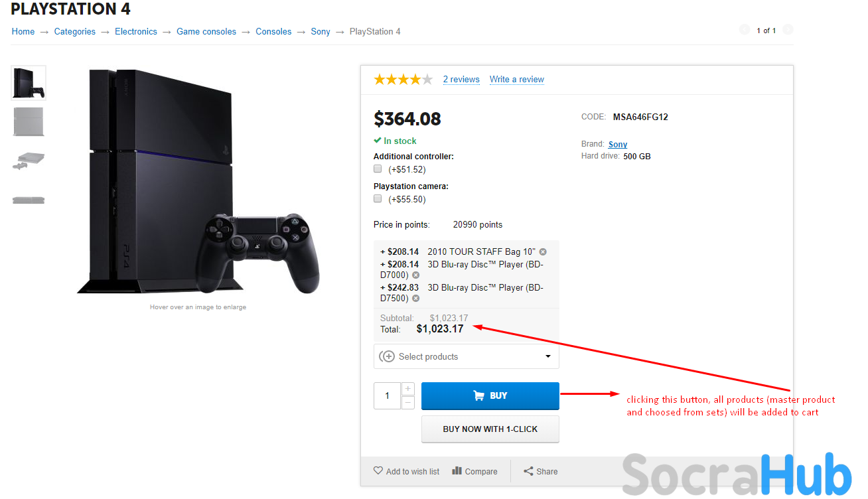Decrease quantity with minus stepper
The image size is (868, 499).
point(408,402)
